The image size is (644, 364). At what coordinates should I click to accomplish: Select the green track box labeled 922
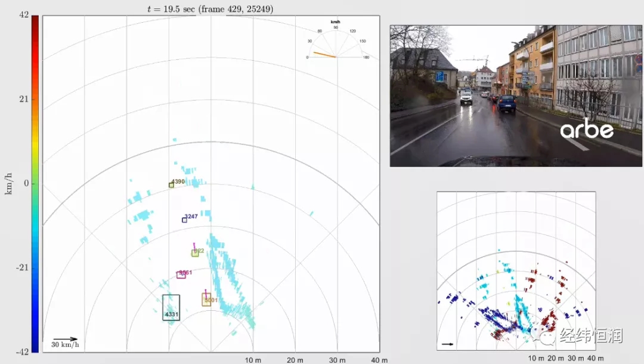pyautogui.click(x=195, y=253)
